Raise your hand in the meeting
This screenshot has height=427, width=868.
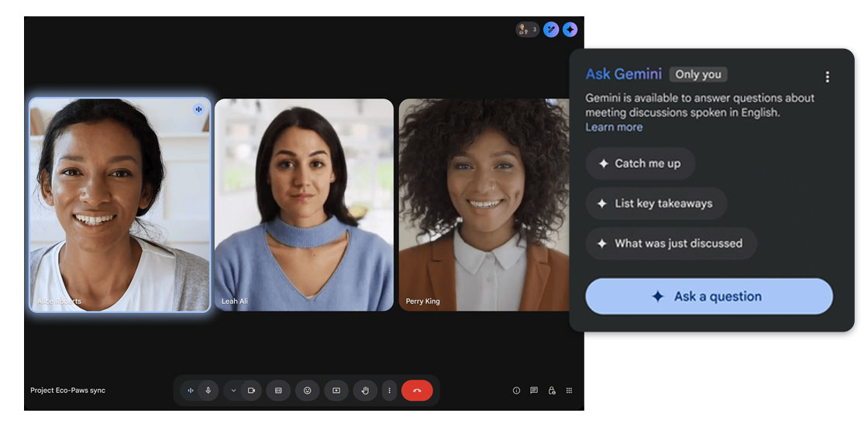click(365, 391)
